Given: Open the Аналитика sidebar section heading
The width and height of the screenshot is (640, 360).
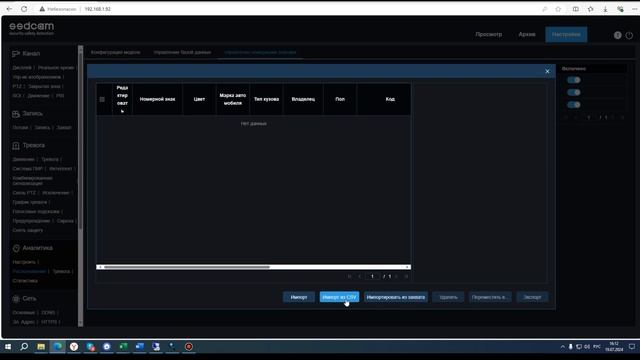Looking at the screenshot, I should coord(38,248).
